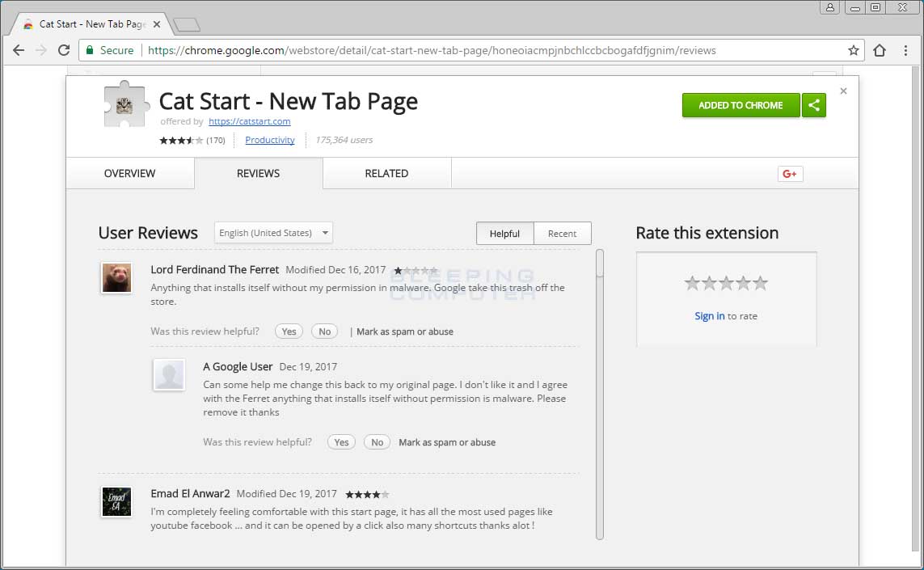The image size is (924, 570).
Task: Click Emad El Anwar2's four-star rating
Action: click(367, 495)
